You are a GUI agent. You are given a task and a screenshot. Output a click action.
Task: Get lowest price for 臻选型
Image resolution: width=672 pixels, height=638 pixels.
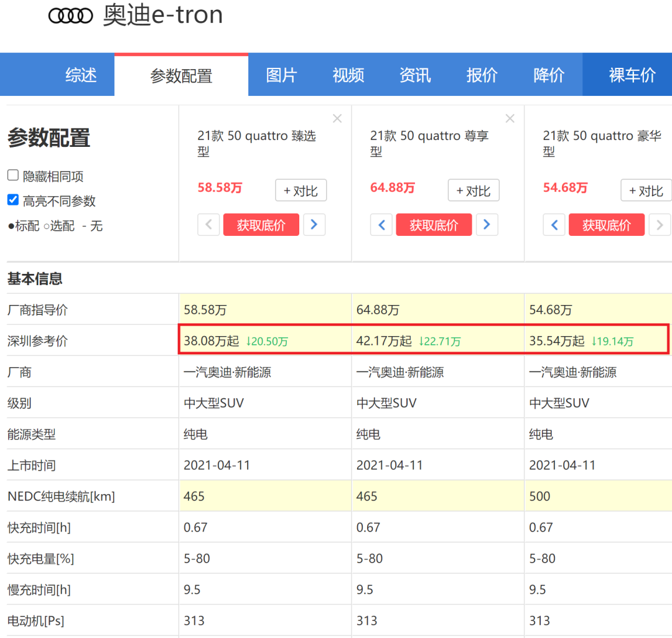(x=261, y=225)
